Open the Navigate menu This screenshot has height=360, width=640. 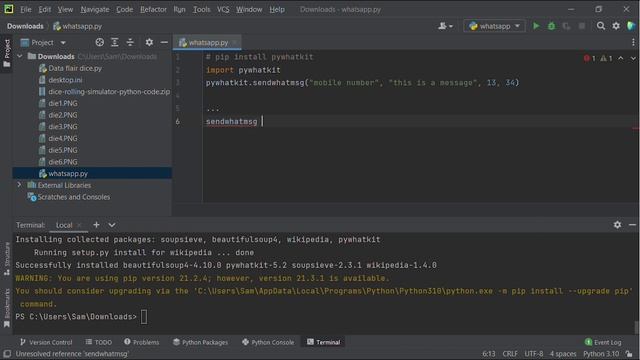point(95,9)
